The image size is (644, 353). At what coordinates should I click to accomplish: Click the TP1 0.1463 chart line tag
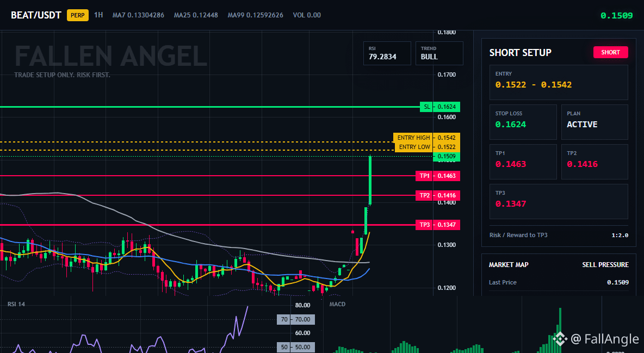437,176
